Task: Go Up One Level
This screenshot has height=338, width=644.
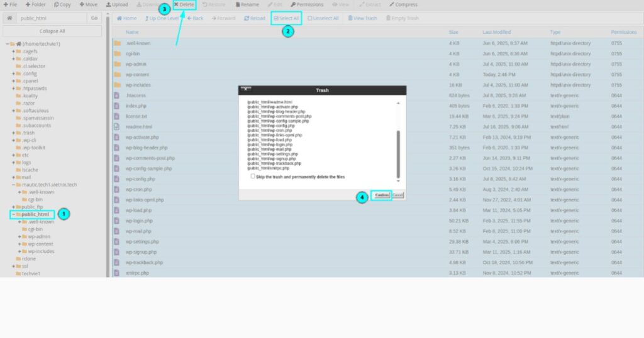Action: pos(162,18)
